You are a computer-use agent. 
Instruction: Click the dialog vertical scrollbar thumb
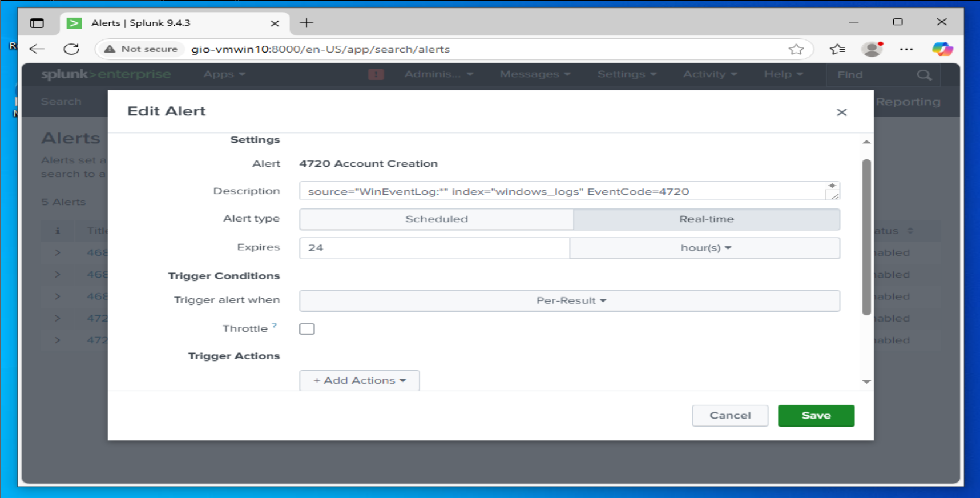click(x=866, y=237)
